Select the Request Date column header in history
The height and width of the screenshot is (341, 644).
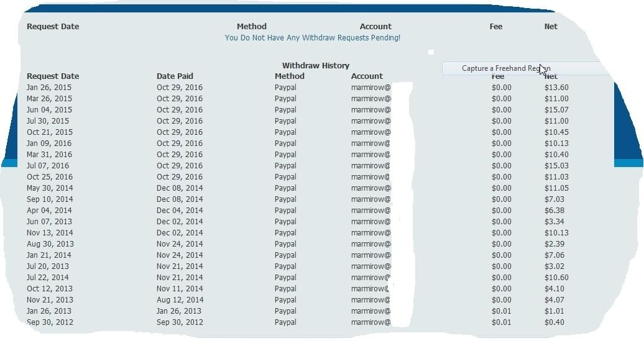coord(53,76)
